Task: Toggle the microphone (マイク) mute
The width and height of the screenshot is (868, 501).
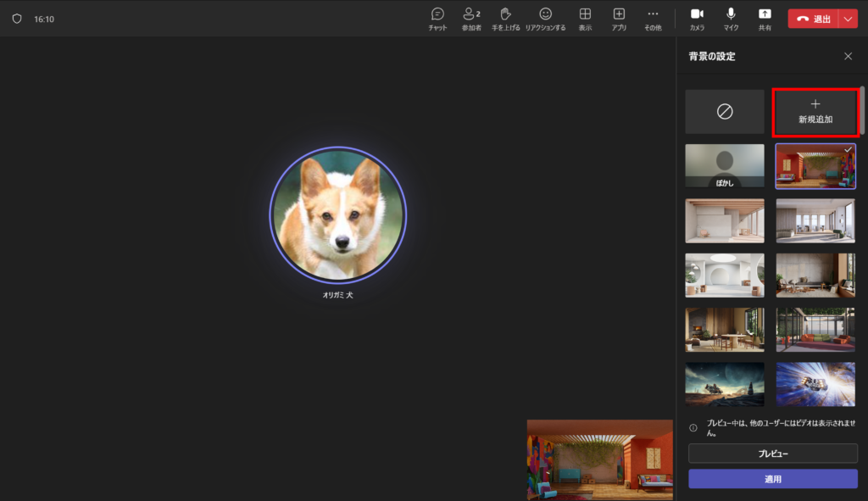Action: click(x=731, y=19)
